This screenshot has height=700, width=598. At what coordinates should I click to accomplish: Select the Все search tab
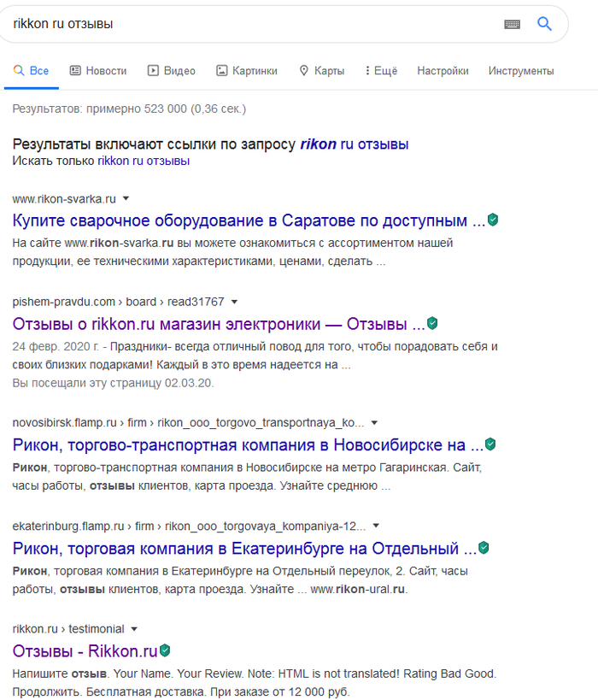pyautogui.click(x=32, y=71)
